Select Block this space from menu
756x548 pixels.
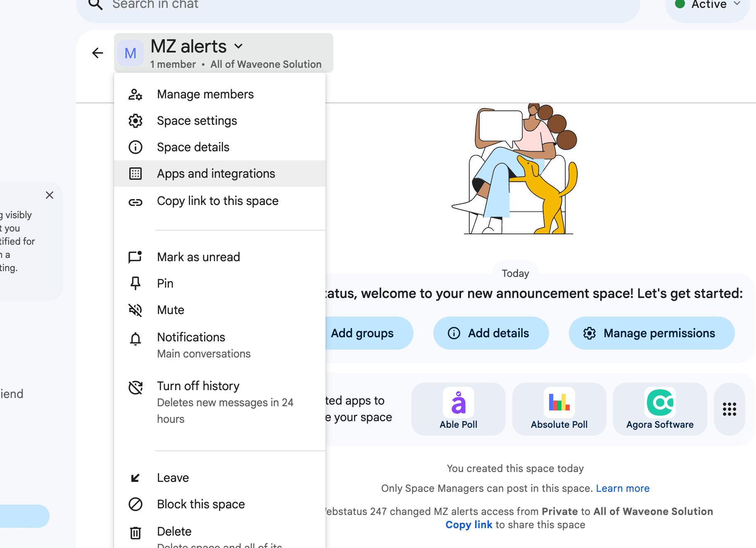(201, 504)
